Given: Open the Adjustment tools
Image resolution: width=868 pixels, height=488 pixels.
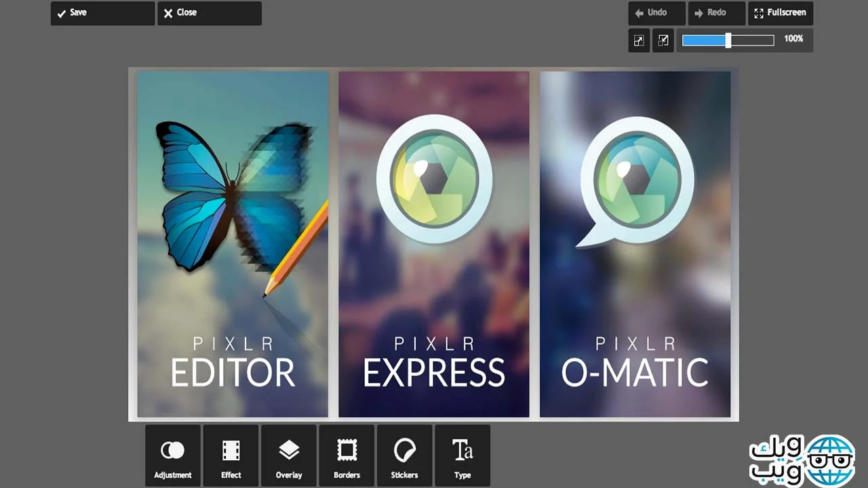Looking at the screenshot, I should click(173, 455).
